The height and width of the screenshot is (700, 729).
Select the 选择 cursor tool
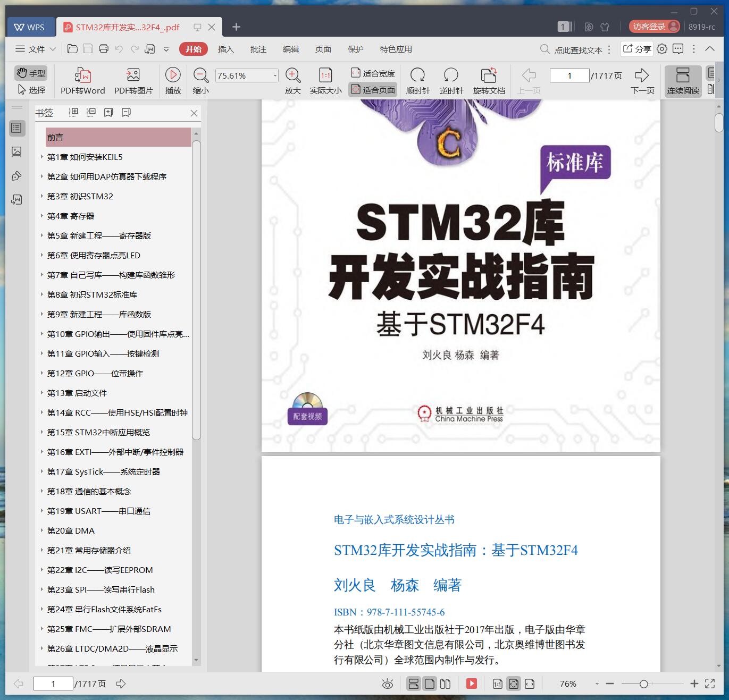click(31, 90)
